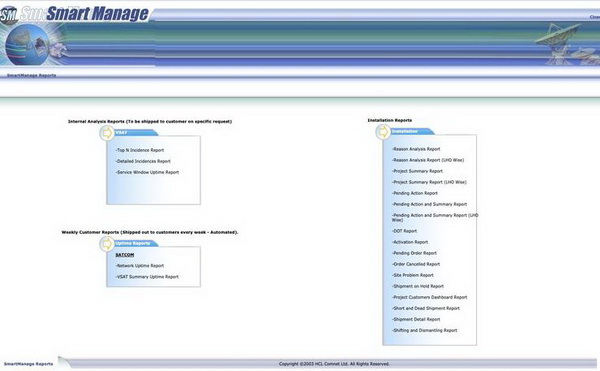This screenshot has height=371, width=600.
Task: Click the SM logo icon
Action: tap(9, 16)
